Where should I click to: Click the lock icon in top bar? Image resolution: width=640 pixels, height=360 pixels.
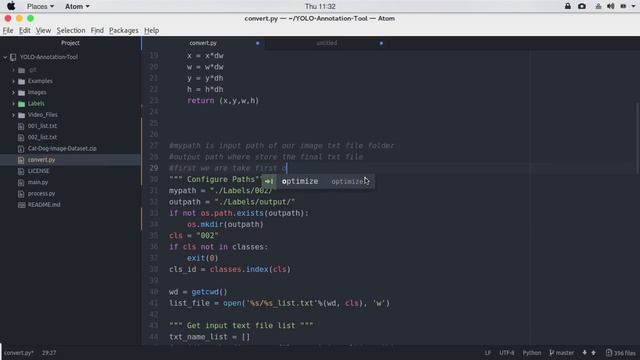coord(567,6)
